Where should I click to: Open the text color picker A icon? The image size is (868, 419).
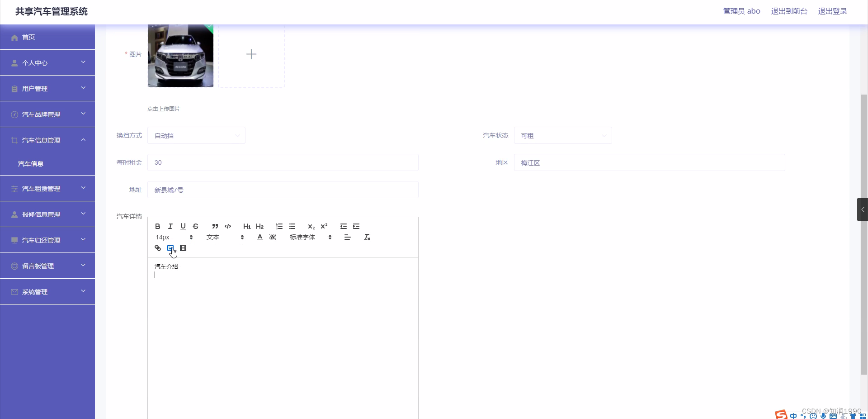pyautogui.click(x=259, y=237)
